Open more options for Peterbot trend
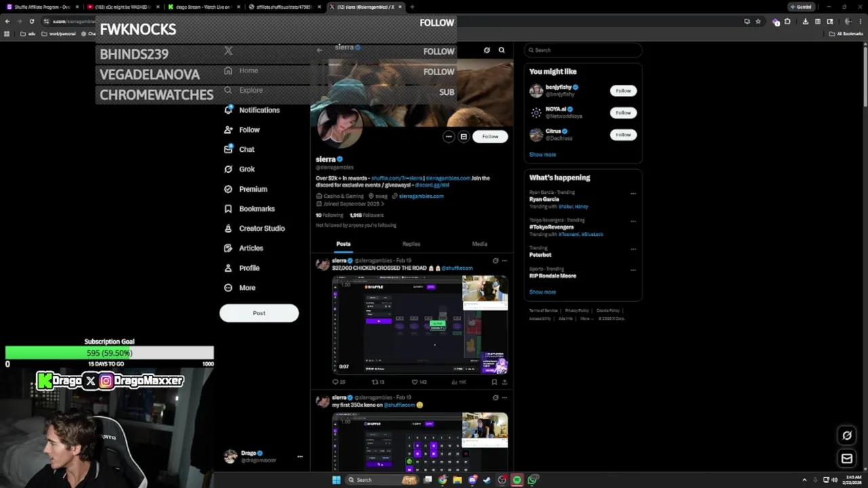 [633, 249]
